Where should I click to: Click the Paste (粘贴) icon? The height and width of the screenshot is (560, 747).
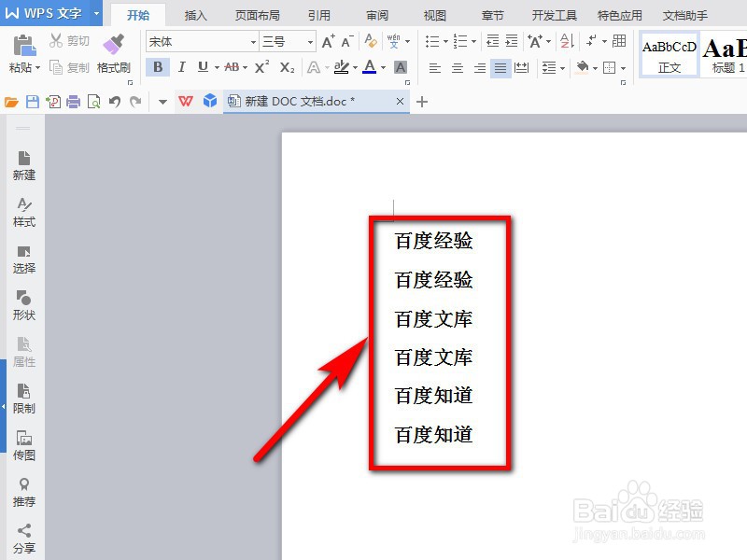[x=24, y=46]
